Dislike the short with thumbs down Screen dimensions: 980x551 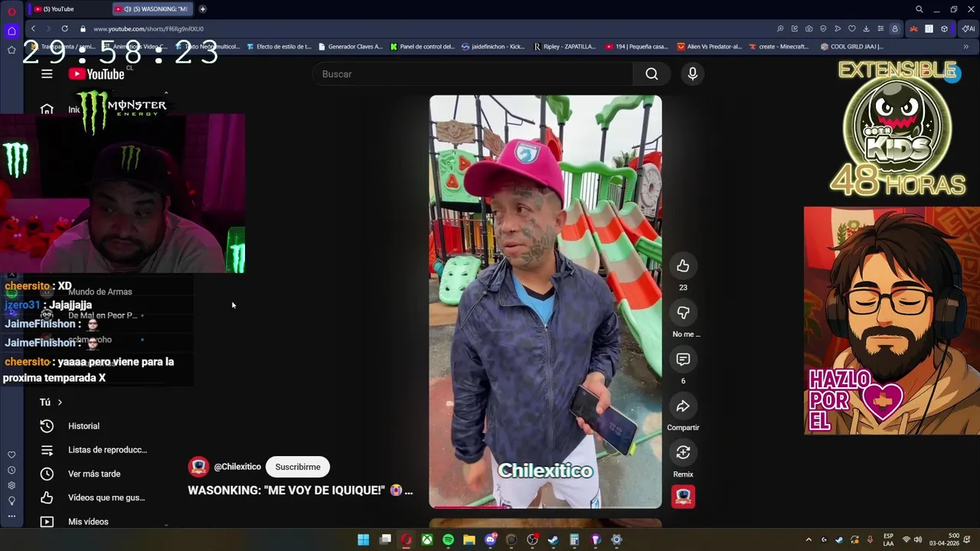point(683,312)
